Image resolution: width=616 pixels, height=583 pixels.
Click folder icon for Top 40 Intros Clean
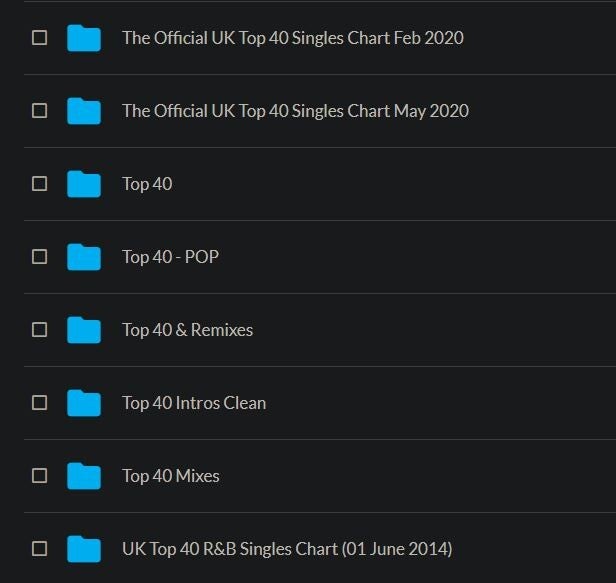tap(84, 403)
